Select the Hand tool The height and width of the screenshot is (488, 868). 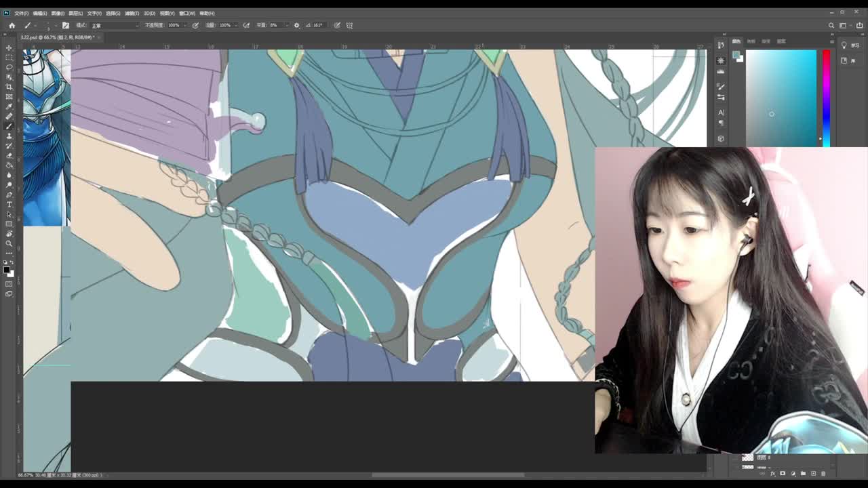[x=9, y=233]
